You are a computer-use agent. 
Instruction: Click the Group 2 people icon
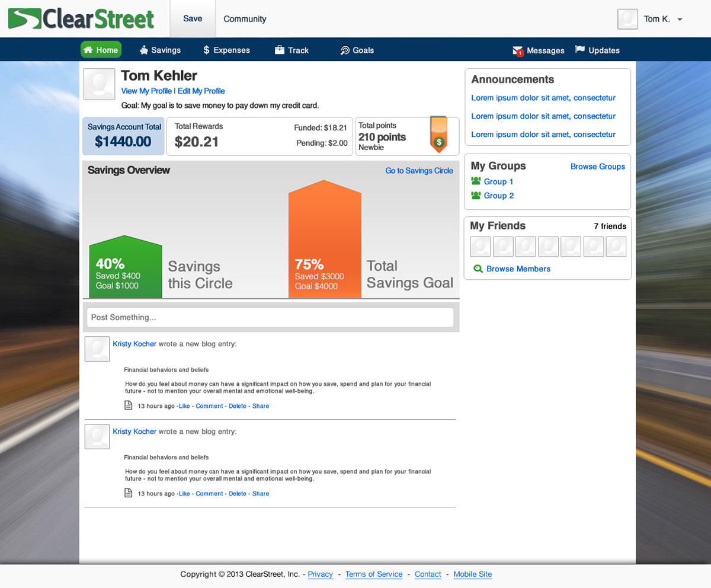pyautogui.click(x=476, y=196)
